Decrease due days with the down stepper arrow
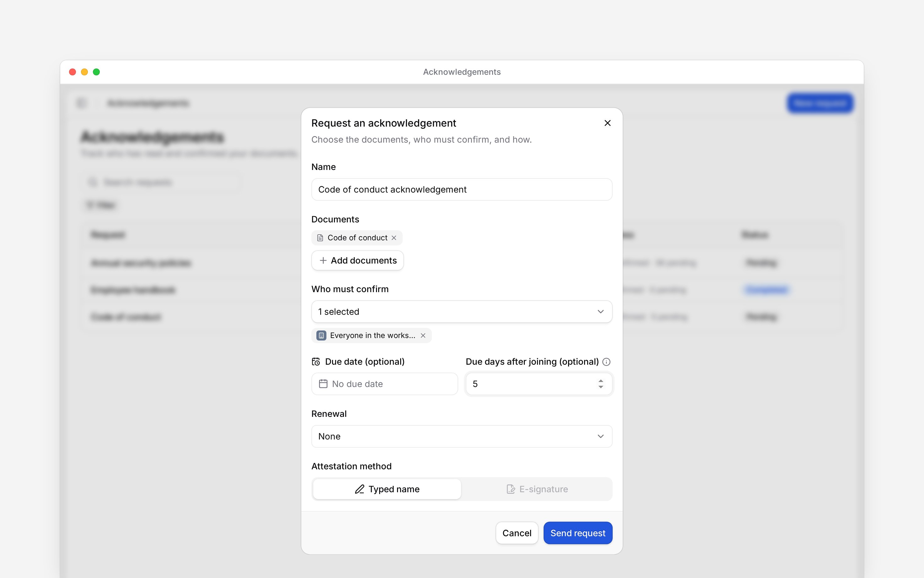The width and height of the screenshot is (924, 578). [601, 387]
